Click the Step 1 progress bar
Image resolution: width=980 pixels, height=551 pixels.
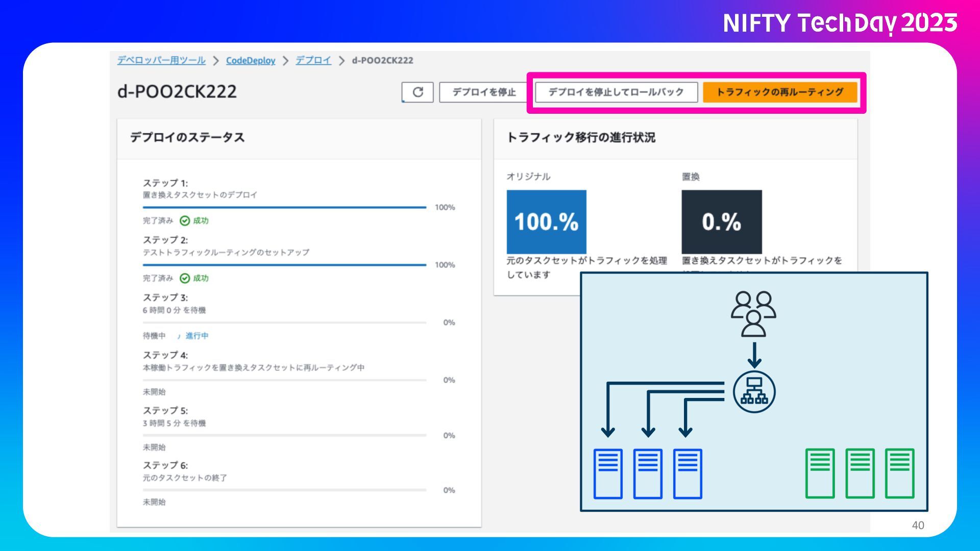coord(284,208)
